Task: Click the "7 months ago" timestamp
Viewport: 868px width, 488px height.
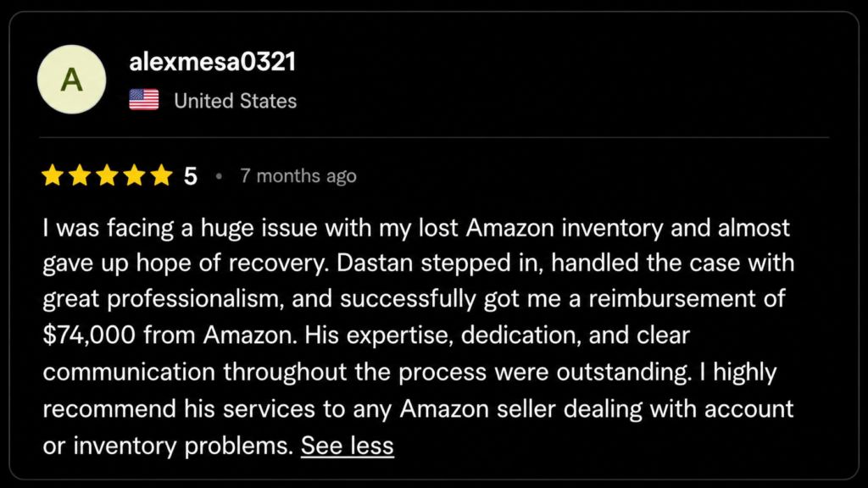Action: 298,176
